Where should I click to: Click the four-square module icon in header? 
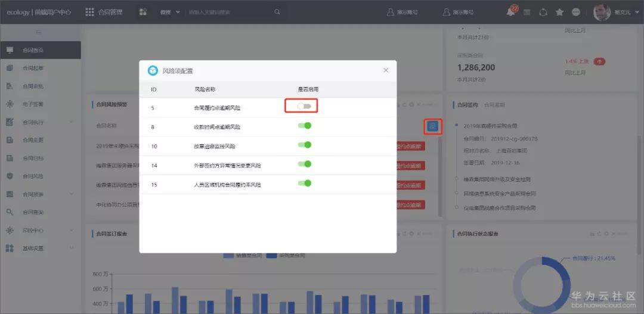[143, 12]
